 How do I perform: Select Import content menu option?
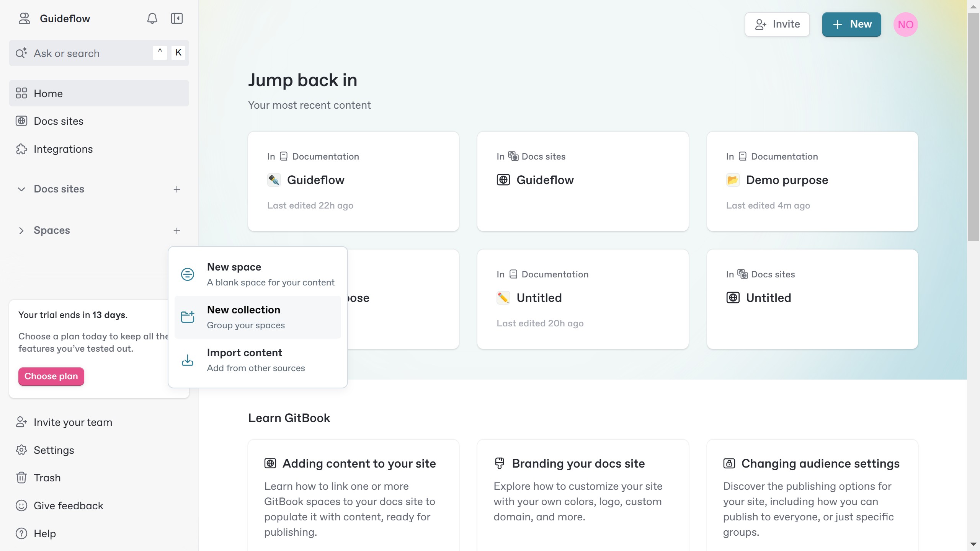coord(258,360)
